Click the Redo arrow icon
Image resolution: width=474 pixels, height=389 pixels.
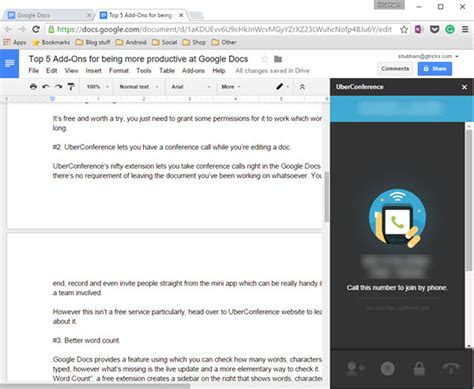point(58,87)
